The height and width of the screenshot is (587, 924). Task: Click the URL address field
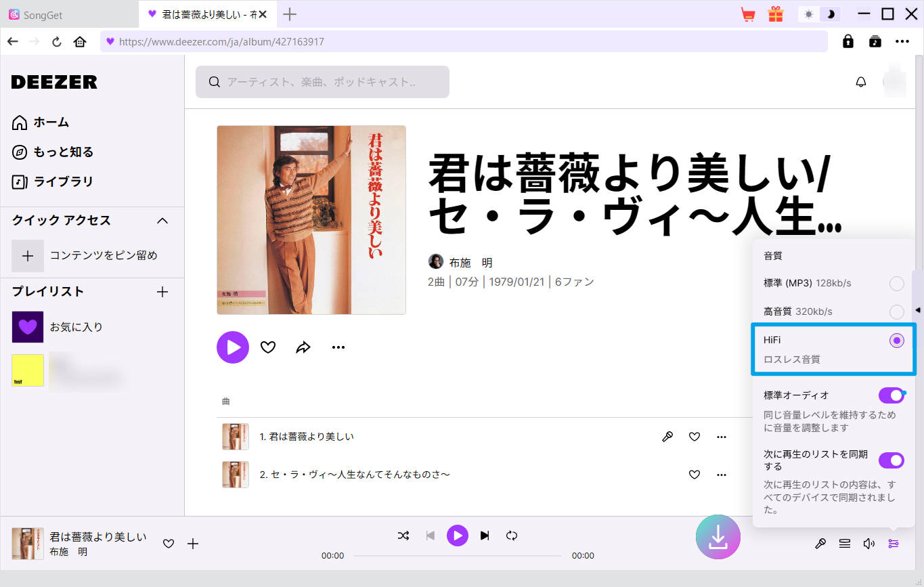point(464,41)
